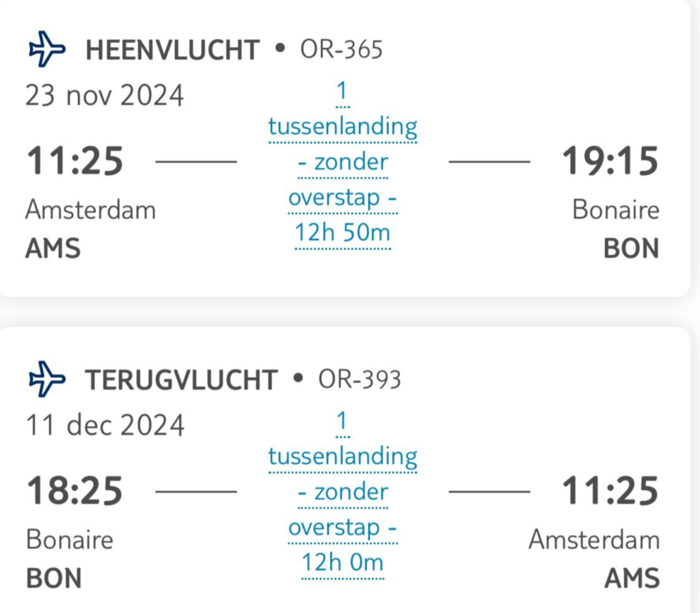Click flight number OR-365

coord(341,50)
